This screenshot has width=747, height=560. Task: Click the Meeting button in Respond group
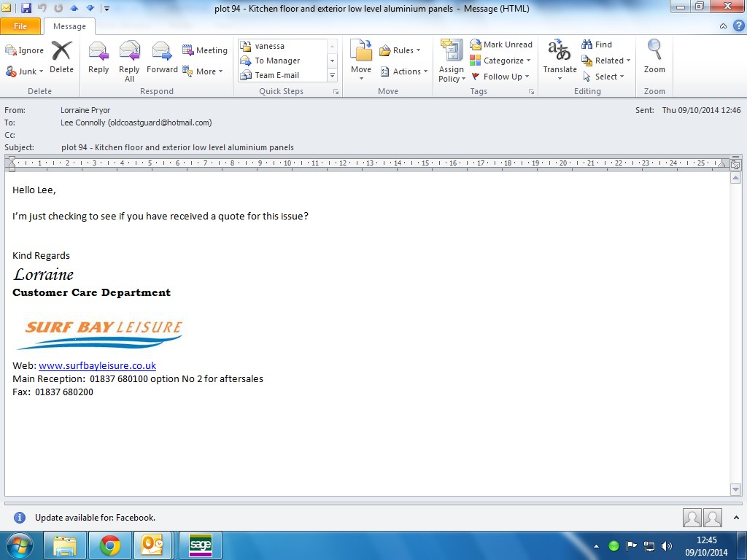point(205,50)
